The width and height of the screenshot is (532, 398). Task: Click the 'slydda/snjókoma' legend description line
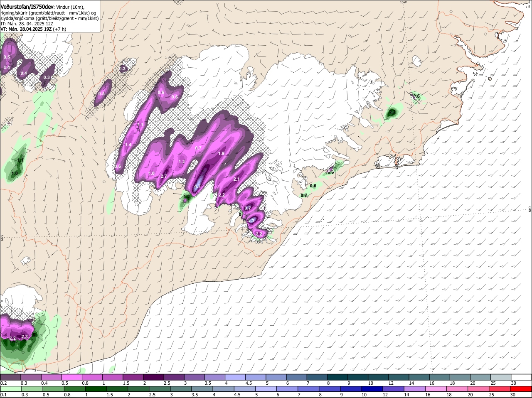coord(49,18)
